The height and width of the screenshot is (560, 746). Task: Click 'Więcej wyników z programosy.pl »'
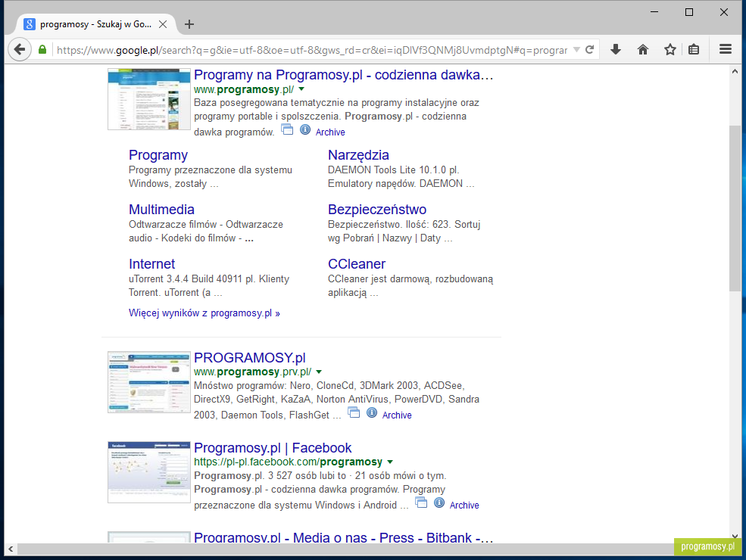pyautogui.click(x=204, y=313)
